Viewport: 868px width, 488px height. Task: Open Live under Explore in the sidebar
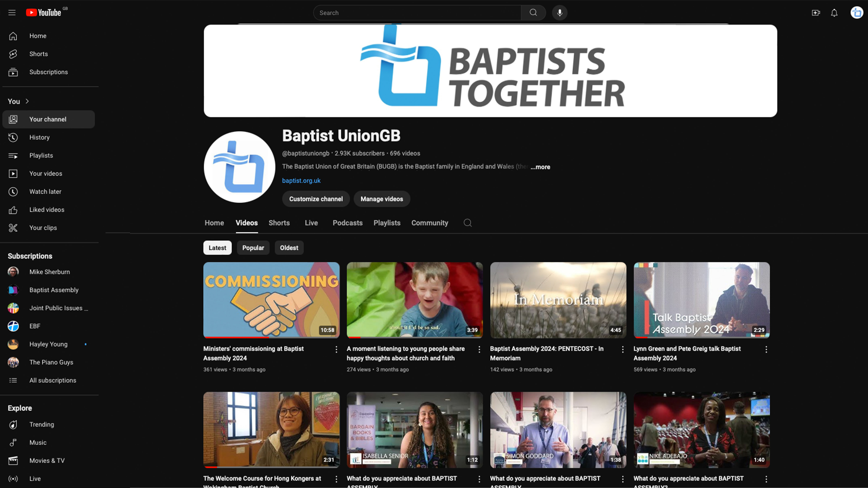click(x=48, y=479)
